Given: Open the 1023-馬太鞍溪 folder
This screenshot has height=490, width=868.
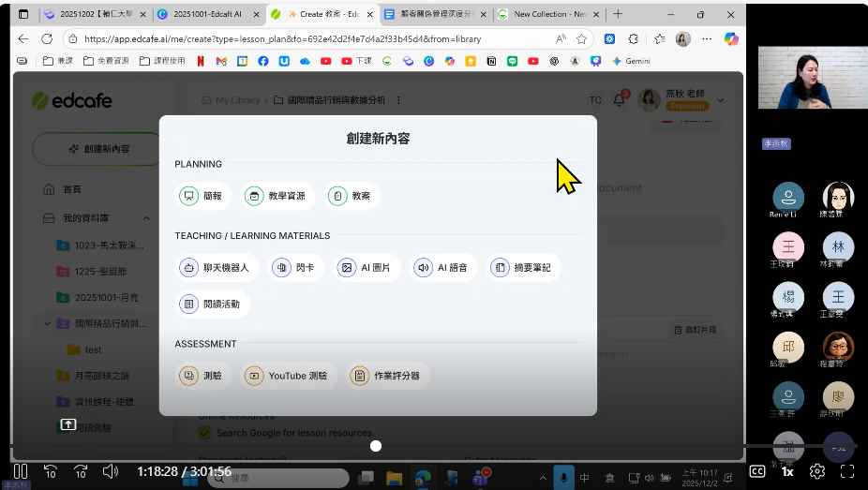Looking at the screenshot, I should pyautogui.click(x=100, y=245).
